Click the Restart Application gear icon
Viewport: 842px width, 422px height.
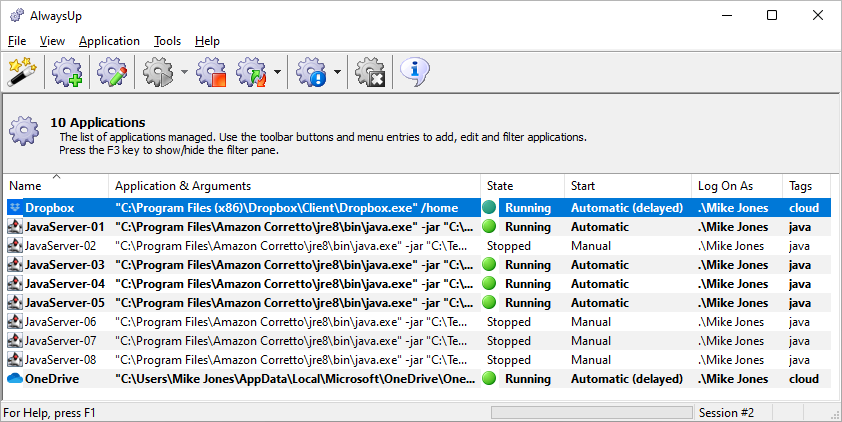[251, 71]
